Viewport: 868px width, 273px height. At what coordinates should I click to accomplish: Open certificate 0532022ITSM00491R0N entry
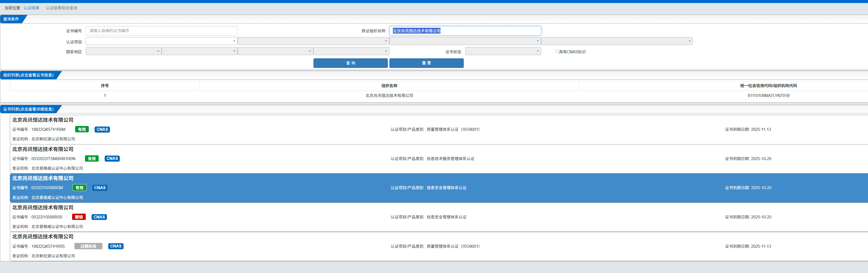tap(439, 159)
